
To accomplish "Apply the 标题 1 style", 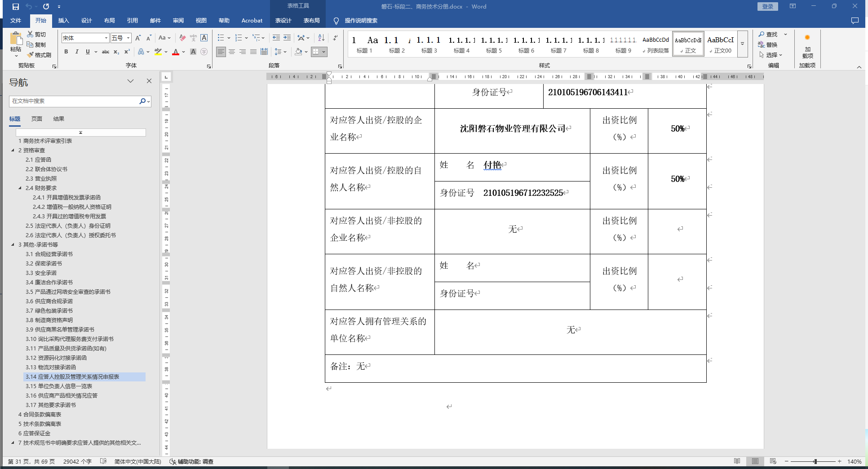I will [x=364, y=44].
